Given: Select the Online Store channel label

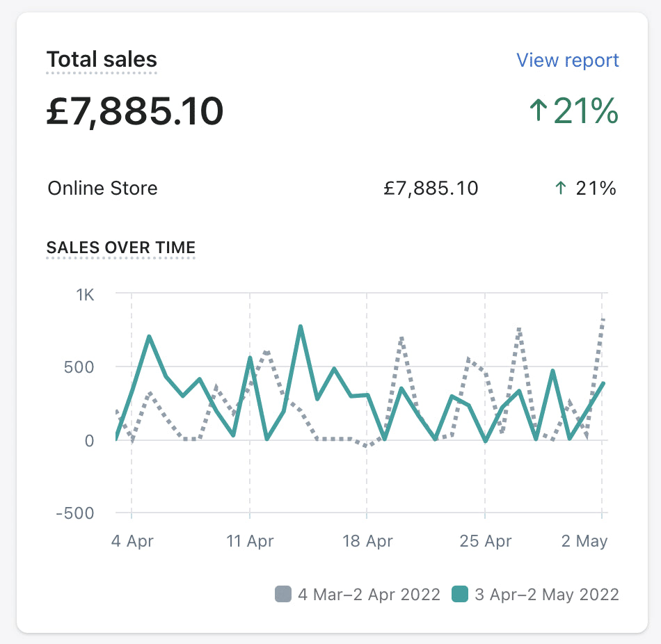Looking at the screenshot, I should coord(102,188).
